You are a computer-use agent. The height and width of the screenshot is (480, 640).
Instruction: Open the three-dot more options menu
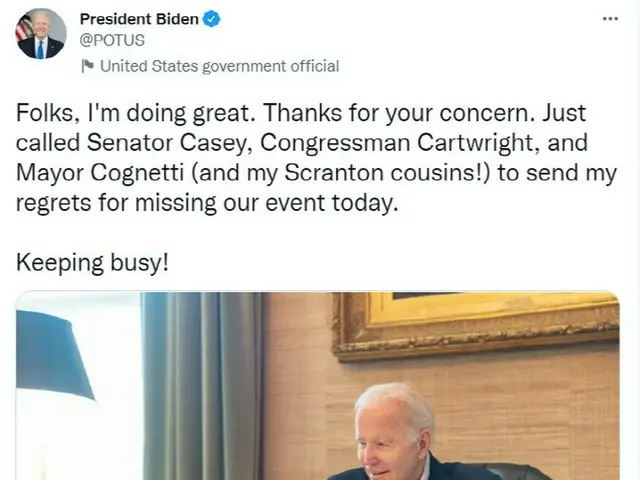[x=610, y=19]
